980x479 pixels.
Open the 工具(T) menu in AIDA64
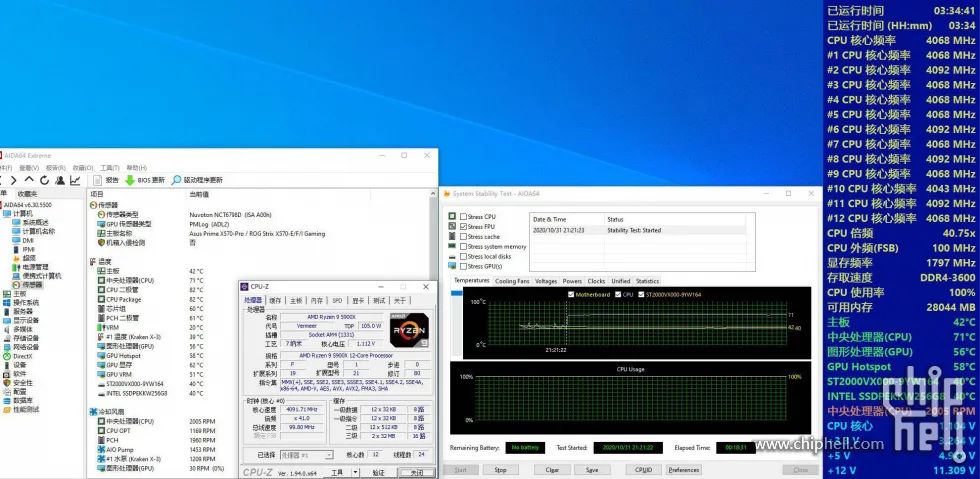point(109,168)
